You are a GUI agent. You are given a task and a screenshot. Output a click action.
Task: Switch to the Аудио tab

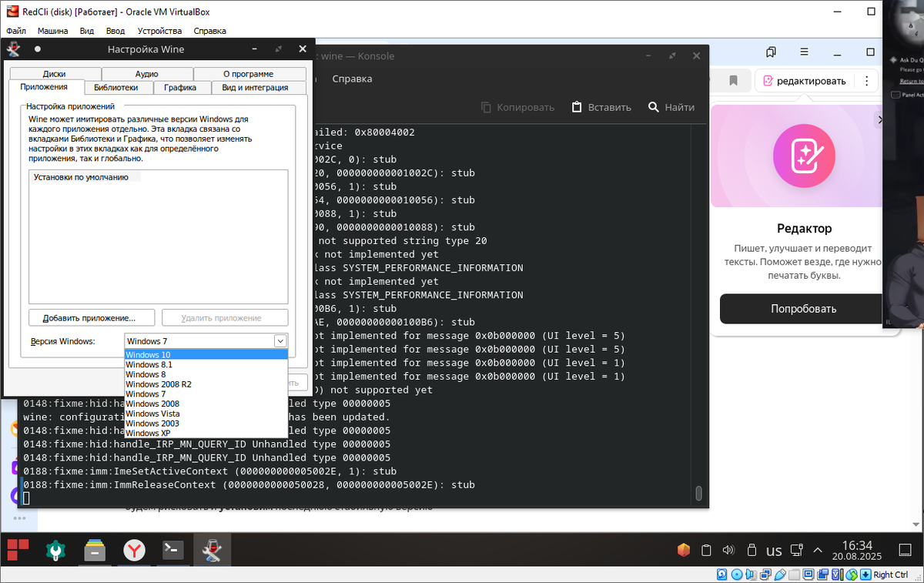pyautogui.click(x=146, y=74)
